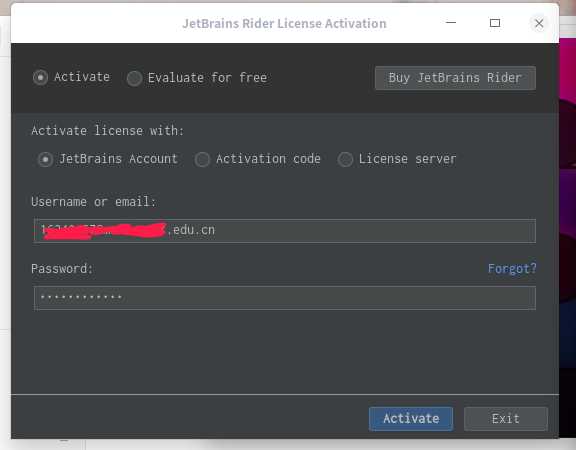Click the 'Username or email:' label
Screen dimensions: 576x450
94,202
